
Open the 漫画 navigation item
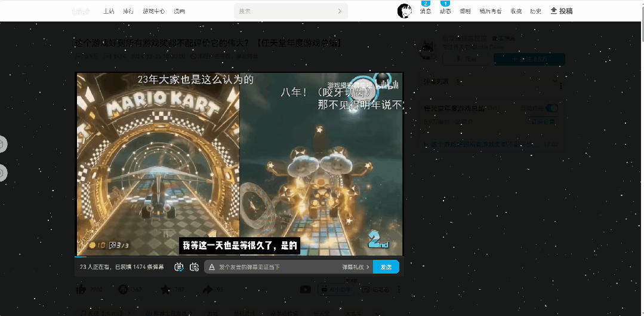pos(179,11)
